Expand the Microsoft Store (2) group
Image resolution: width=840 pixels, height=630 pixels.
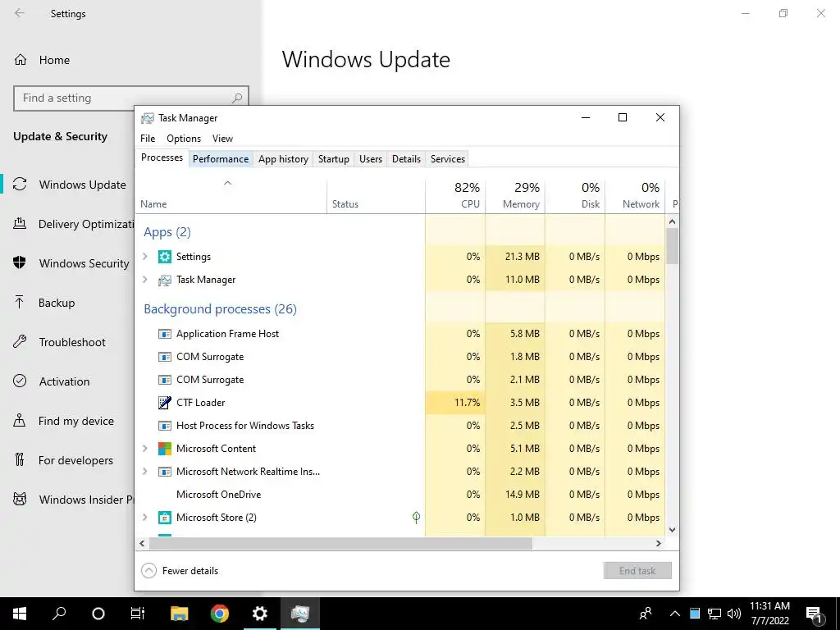coord(145,518)
